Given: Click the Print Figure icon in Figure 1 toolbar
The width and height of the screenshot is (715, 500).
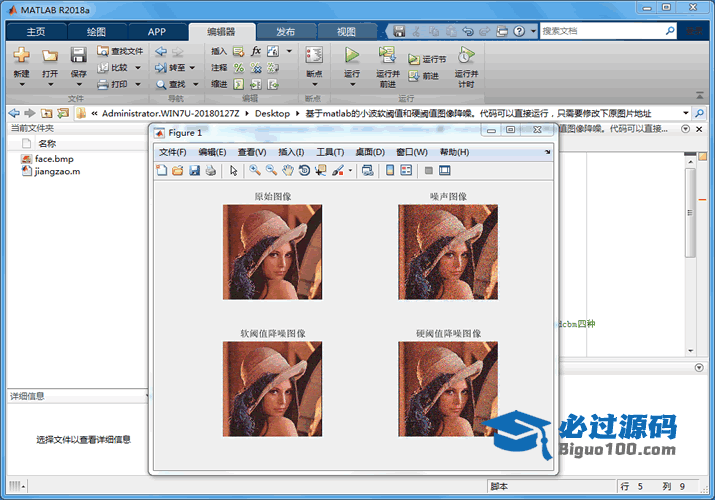Looking at the screenshot, I should pyautogui.click(x=211, y=170).
